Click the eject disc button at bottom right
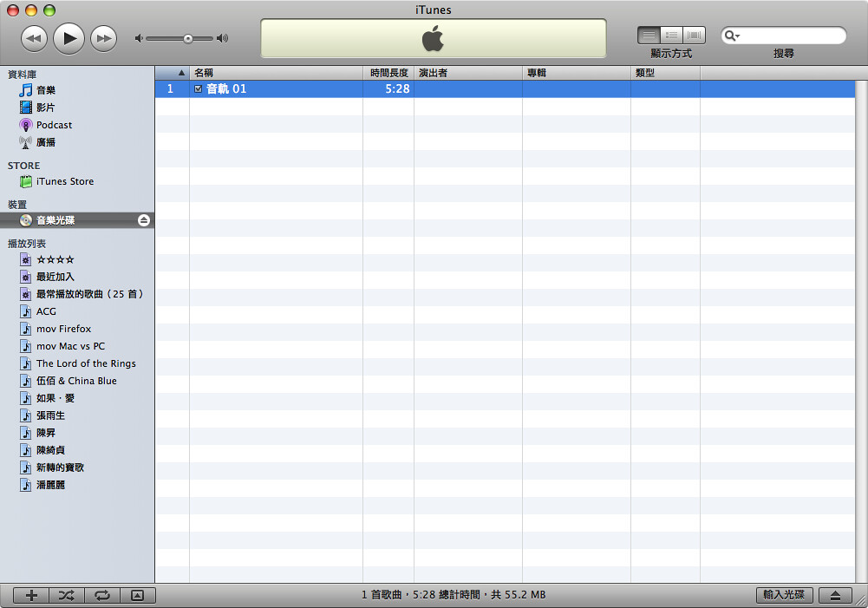 pyautogui.click(x=835, y=595)
